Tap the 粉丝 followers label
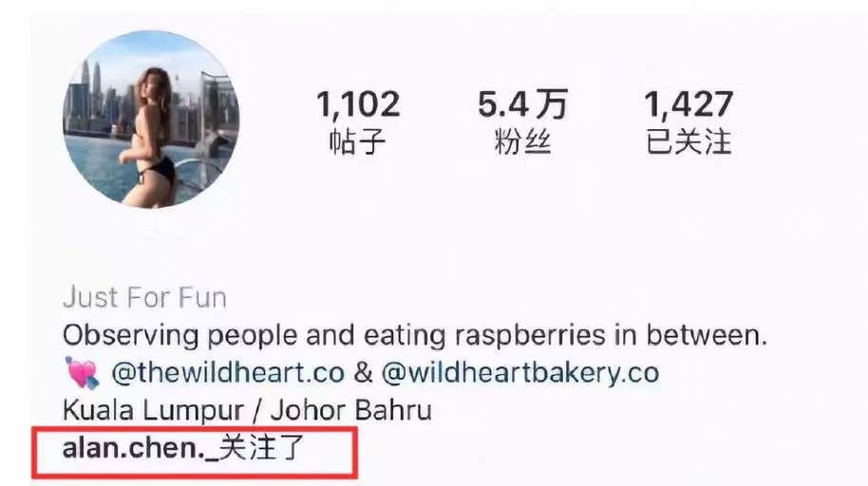868x486 pixels. pos(522,141)
